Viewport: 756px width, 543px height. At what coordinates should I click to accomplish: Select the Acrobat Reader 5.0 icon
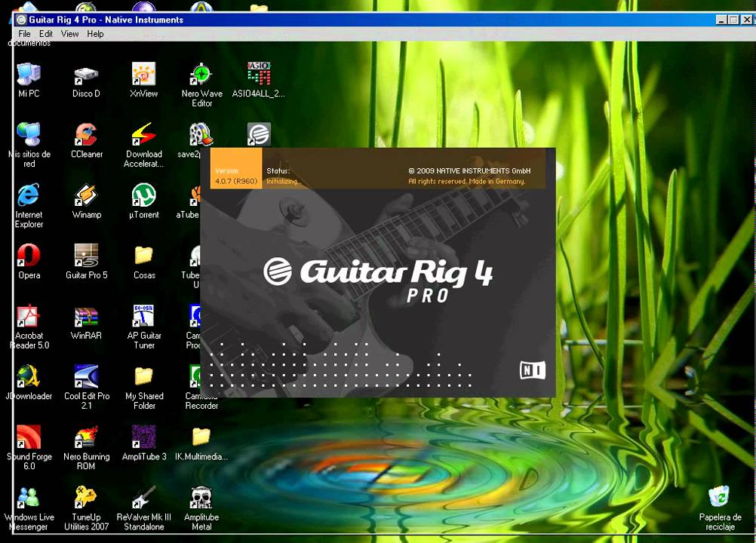pyautogui.click(x=29, y=316)
